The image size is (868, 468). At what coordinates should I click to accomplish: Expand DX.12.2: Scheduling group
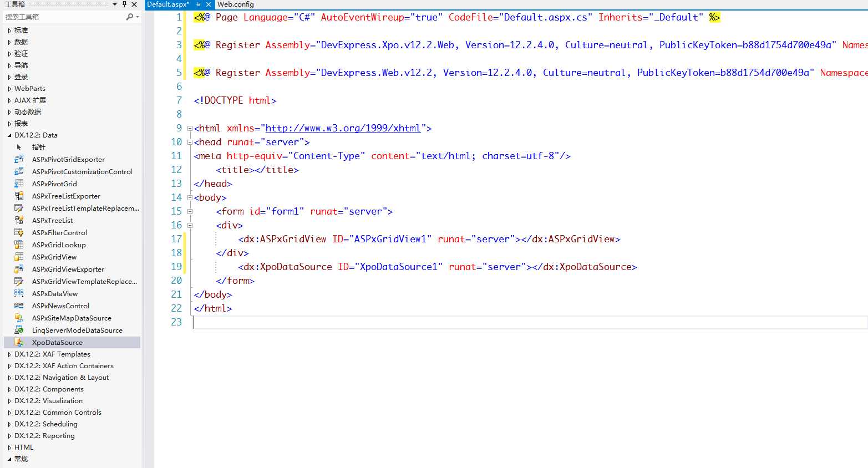click(9, 424)
